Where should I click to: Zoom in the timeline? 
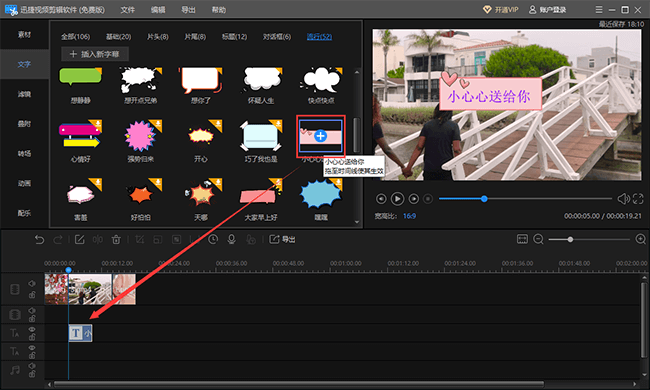click(x=640, y=239)
